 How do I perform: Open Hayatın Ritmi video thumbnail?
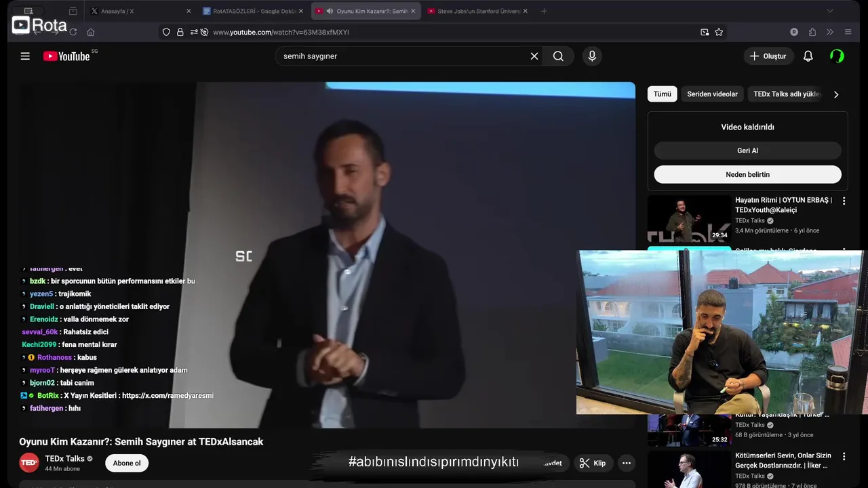click(x=690, y=219)
